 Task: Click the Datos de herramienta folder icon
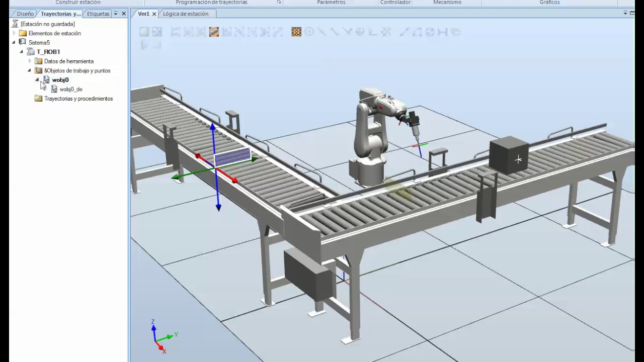(x=38, y=61)
